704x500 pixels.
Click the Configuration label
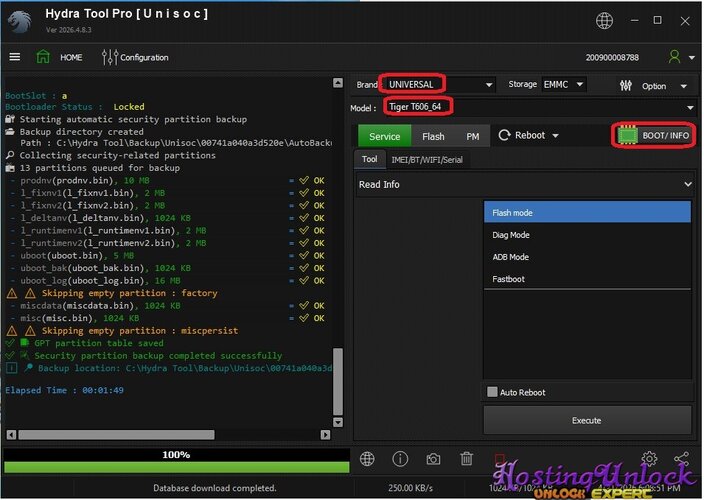pos(144,57)
